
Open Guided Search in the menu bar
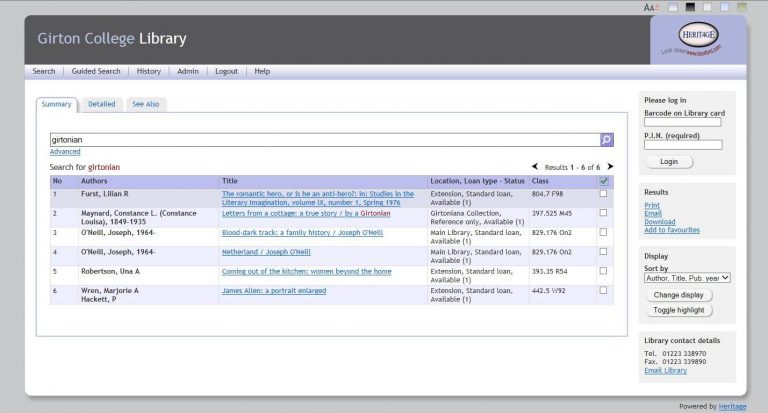[x=96, y=72]
